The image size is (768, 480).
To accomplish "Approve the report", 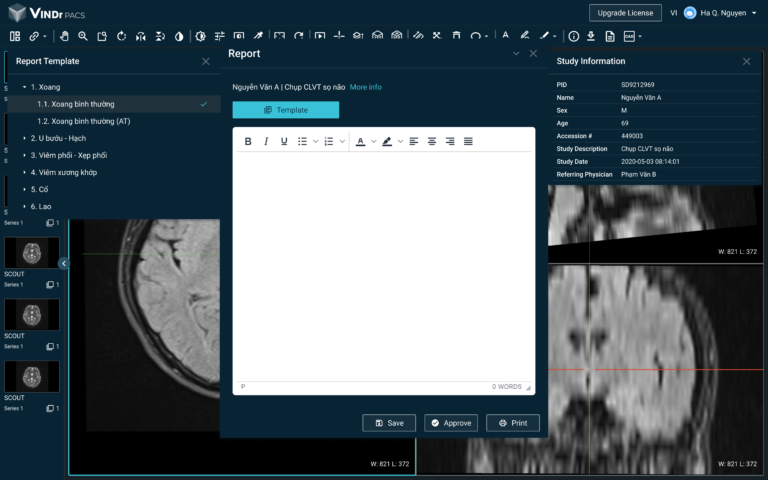I will point(451,423).
